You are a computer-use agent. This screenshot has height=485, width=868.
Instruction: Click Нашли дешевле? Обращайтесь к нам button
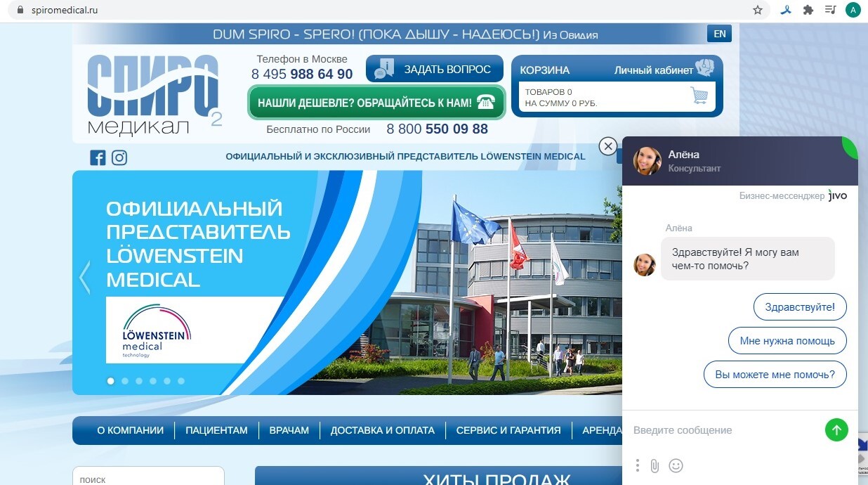point(376,103)
